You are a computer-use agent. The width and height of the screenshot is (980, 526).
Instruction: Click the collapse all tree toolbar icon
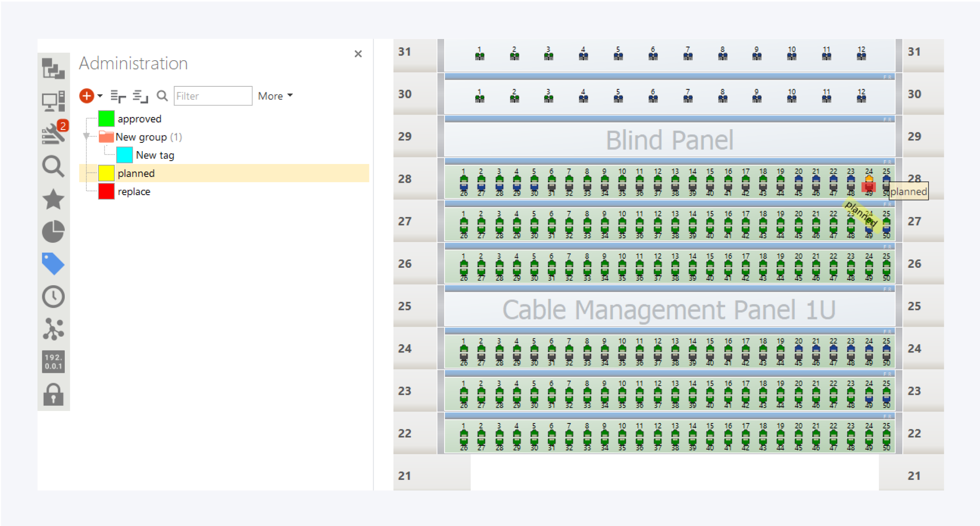pos(140,96)
